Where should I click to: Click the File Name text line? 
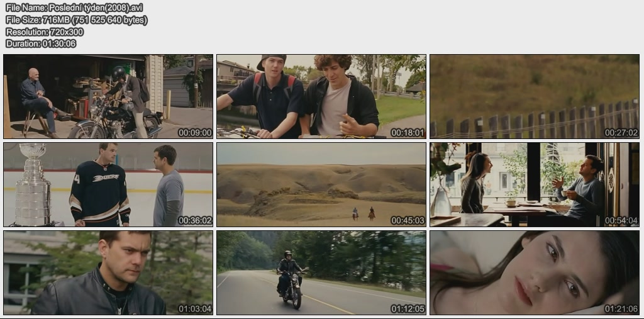click(x=74, y=8)
